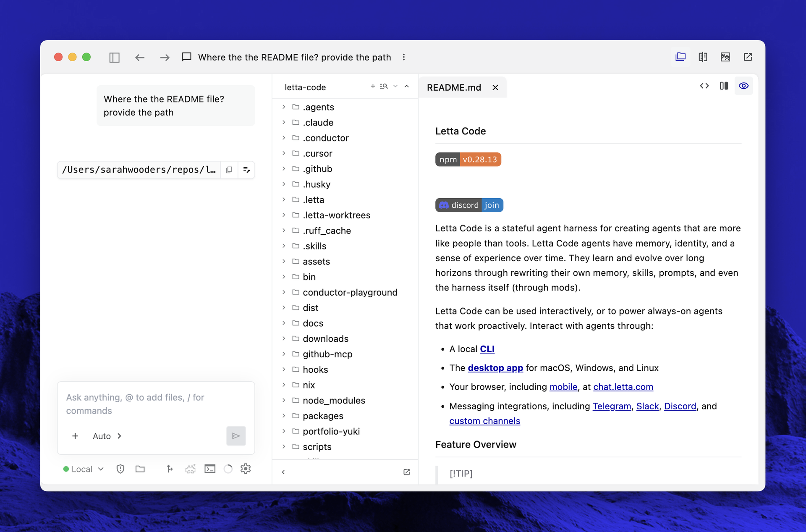Click the loading spinner status icon
The height and width of the screenshot is (532, 806).
pyautogui.click(x=228, y=469)
